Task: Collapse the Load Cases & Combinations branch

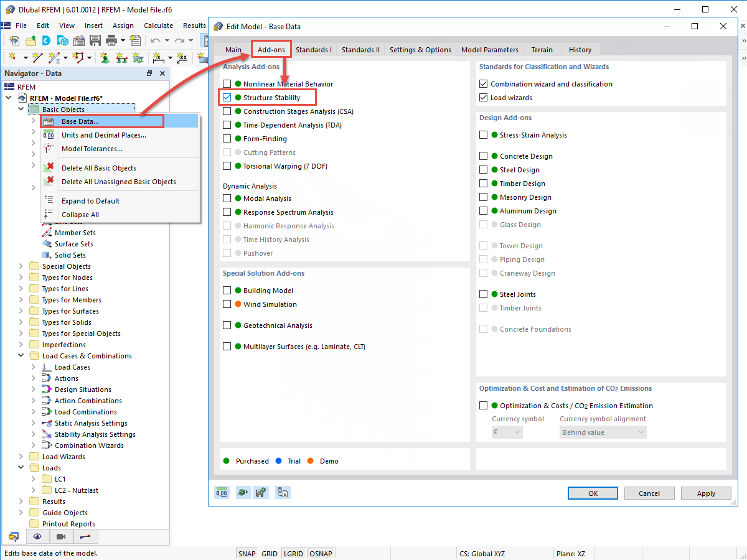Action: (x=20, y=355)
